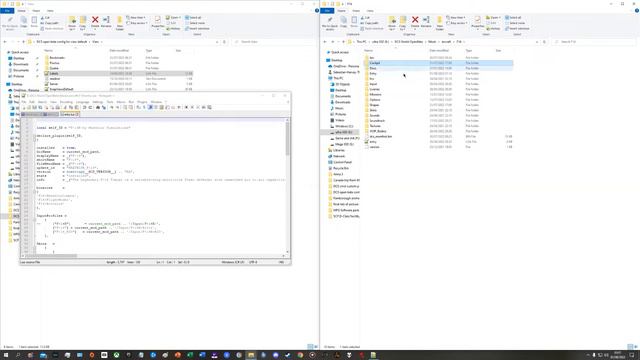
Task: Refresh the right Explorer folder view
Action: 544,42
